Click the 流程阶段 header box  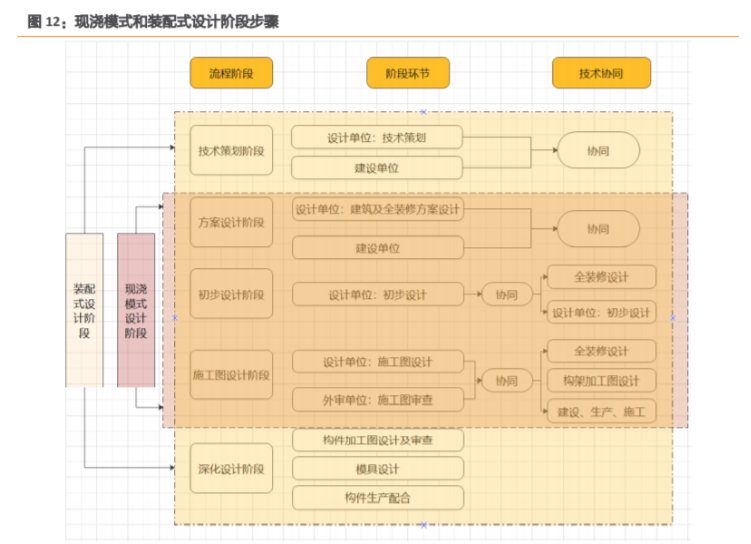point(231,73)
